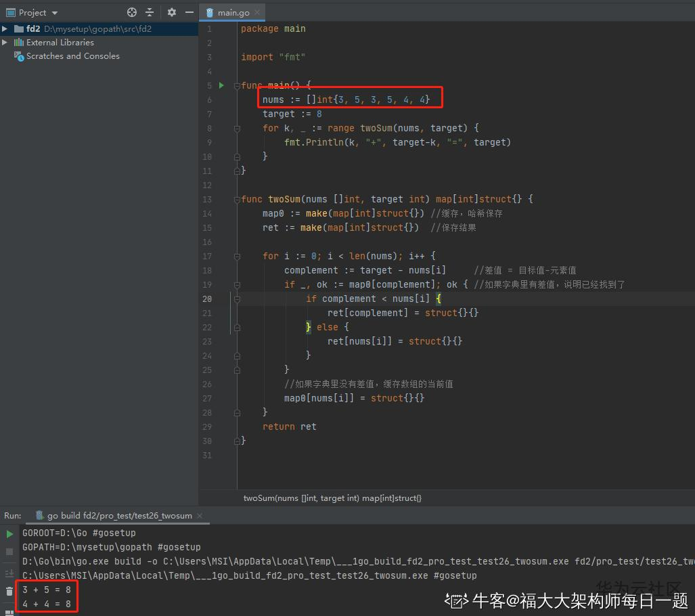Click the collapse all icon

click(x=150, y=12)
